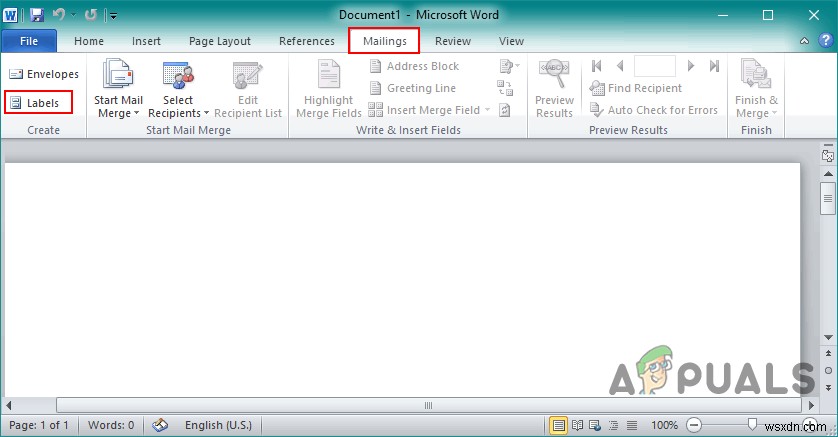The width and height of the screenshot is (838, 437).
Task: Click Page: 1 of 1 in status bar
Action: click(39, 425)
